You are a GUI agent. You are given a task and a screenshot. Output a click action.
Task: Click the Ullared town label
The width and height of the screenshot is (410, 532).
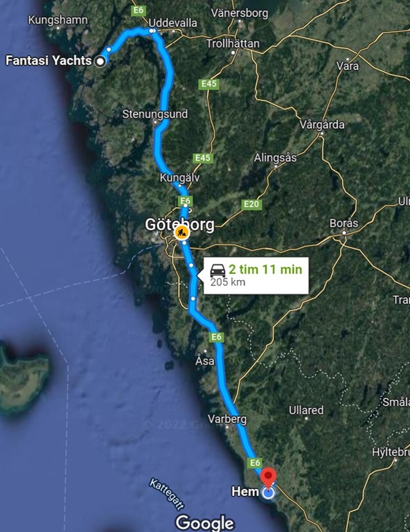coord(306,410)
